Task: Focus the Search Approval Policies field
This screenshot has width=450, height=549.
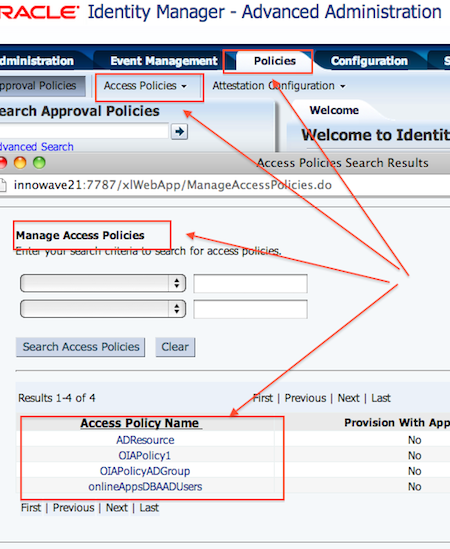Action: pyautogui.click(x=84, y=131)
